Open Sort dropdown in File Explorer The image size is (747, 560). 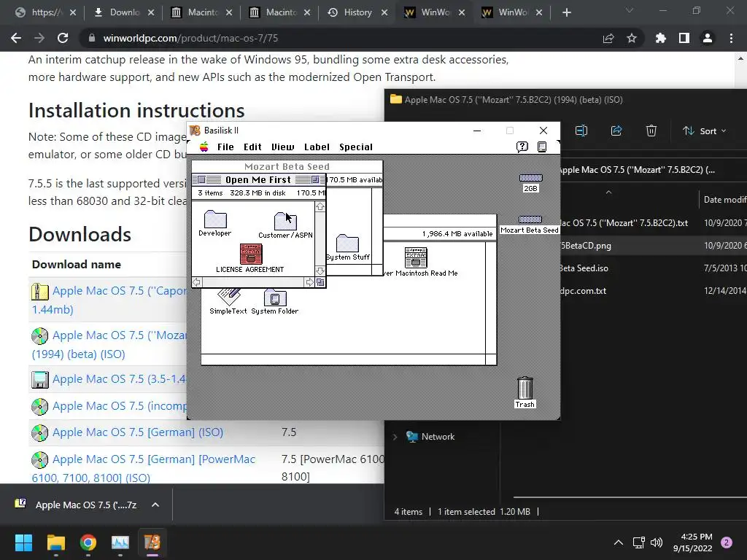[x=705, y=131]
